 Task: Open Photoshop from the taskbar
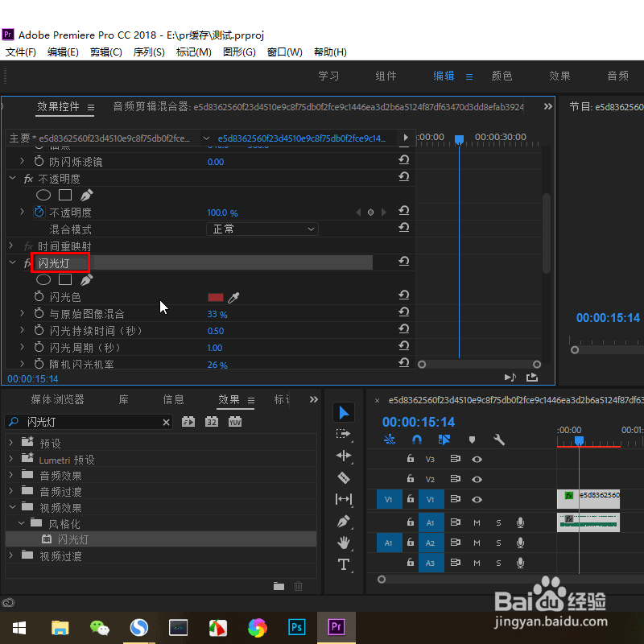point(296,627)
